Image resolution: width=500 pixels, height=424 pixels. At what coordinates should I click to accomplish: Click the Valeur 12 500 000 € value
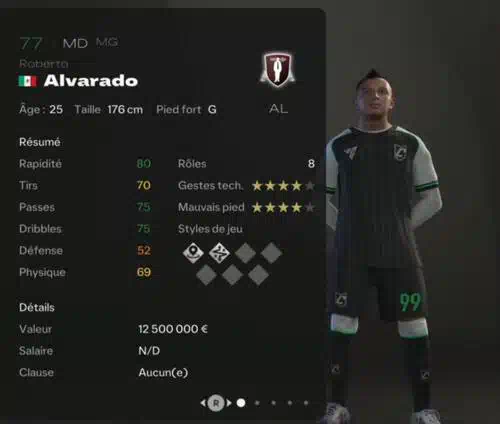click(173, 329)
